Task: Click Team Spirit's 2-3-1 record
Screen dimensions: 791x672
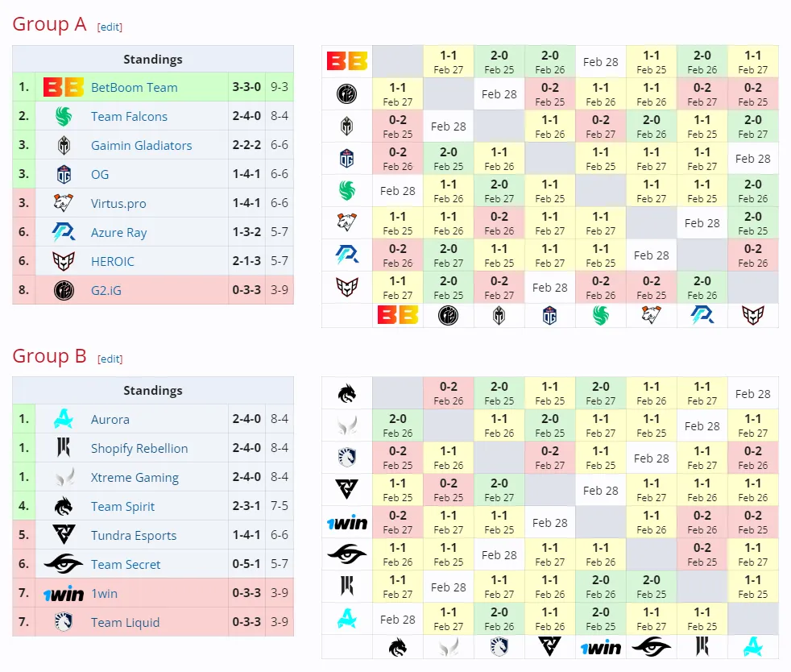Action: tap(246, 506)
